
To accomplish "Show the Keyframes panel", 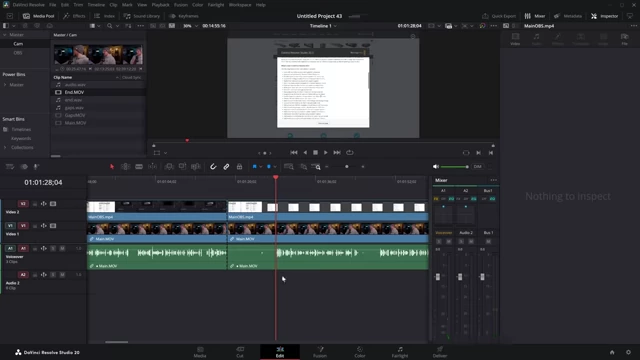I will (x=184, y=16).
